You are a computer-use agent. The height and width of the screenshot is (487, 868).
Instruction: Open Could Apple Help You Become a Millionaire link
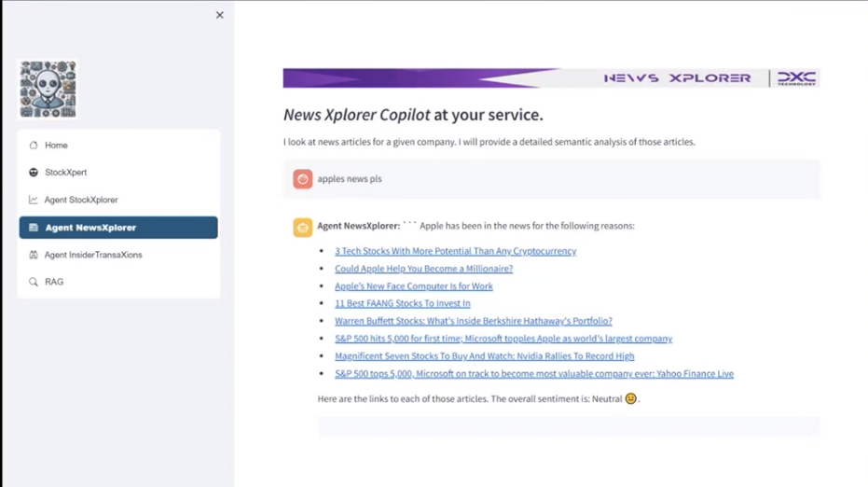tap(423, 269)
